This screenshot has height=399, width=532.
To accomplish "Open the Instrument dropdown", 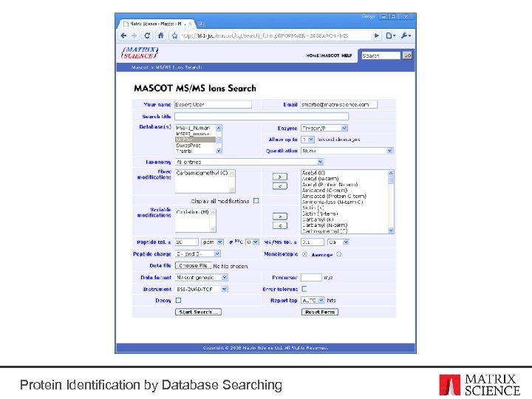I will coord(202,289).
